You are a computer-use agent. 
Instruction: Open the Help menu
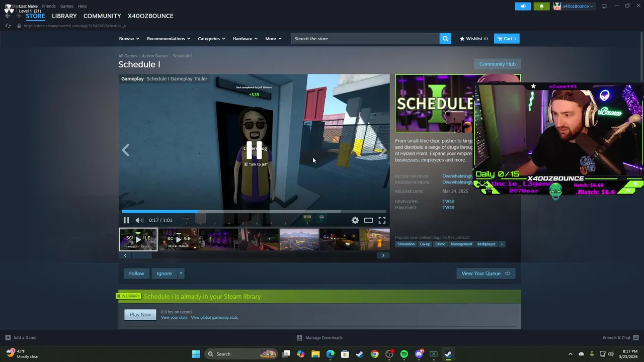[82, 6]
